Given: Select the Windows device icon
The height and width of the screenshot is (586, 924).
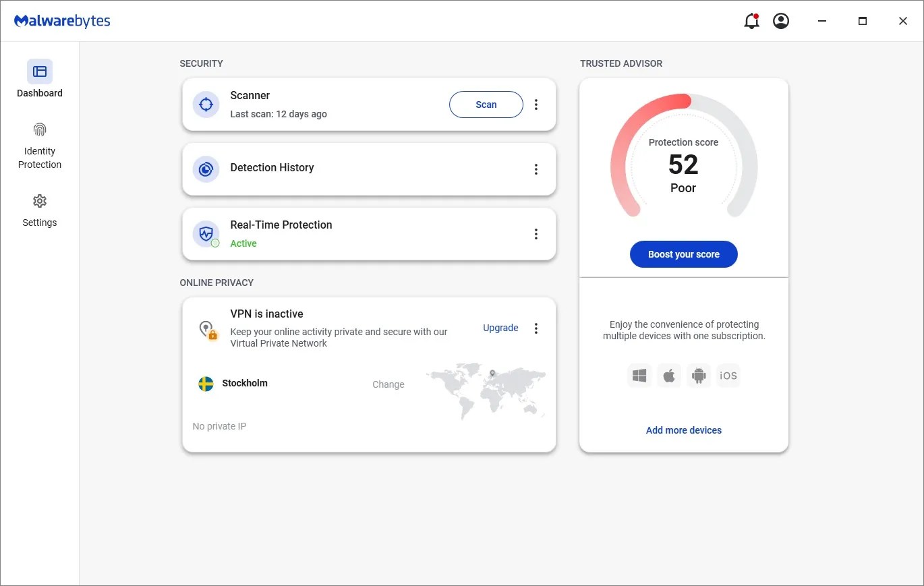Looking at the screenshot, I should pyautogui.click(x=639, y=376).
